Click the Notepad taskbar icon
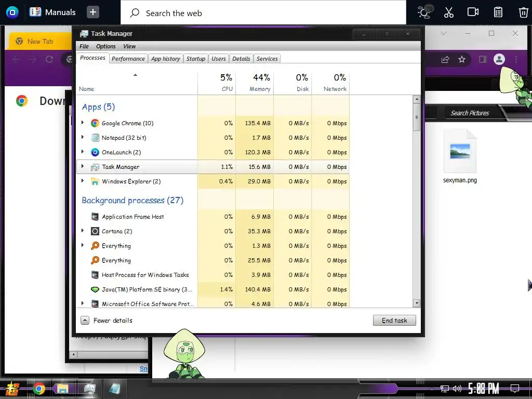Screen dimensions: 532x399 click(x=114, y=389)
